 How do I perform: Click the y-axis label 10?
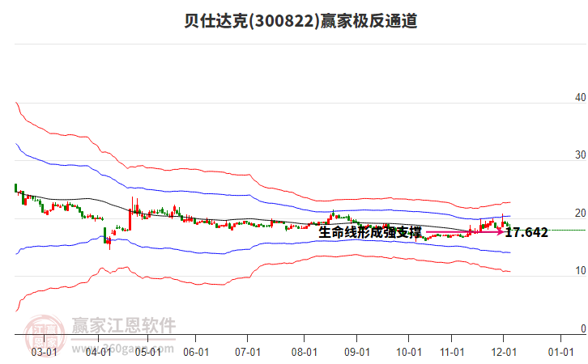581,271
